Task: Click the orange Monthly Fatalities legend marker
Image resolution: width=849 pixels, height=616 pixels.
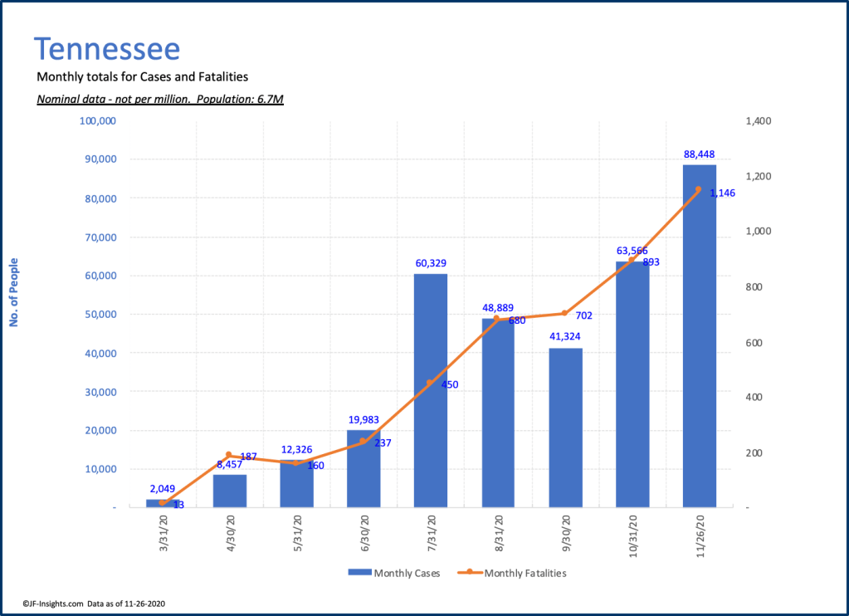Action: click(x=469, y=573)
